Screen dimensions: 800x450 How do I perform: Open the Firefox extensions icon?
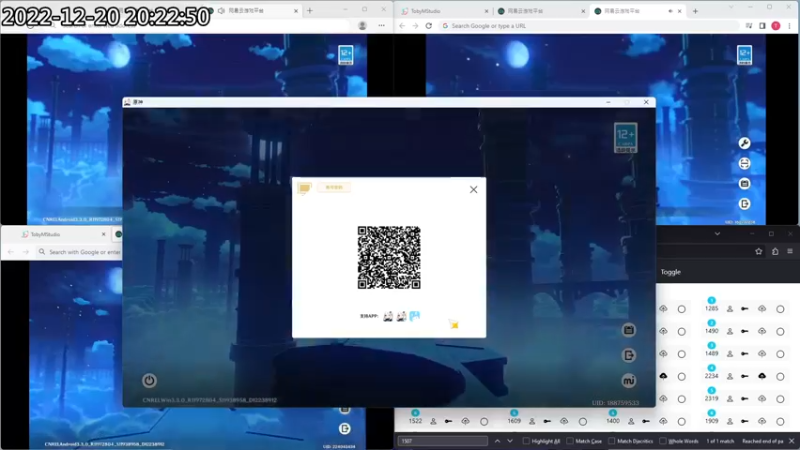coord(775,252)
